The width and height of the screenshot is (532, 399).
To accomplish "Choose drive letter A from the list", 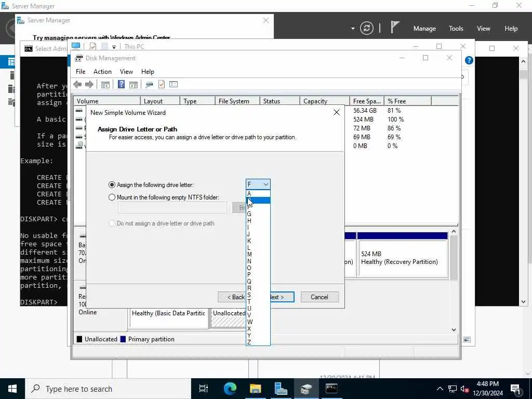I will [258, 193].
